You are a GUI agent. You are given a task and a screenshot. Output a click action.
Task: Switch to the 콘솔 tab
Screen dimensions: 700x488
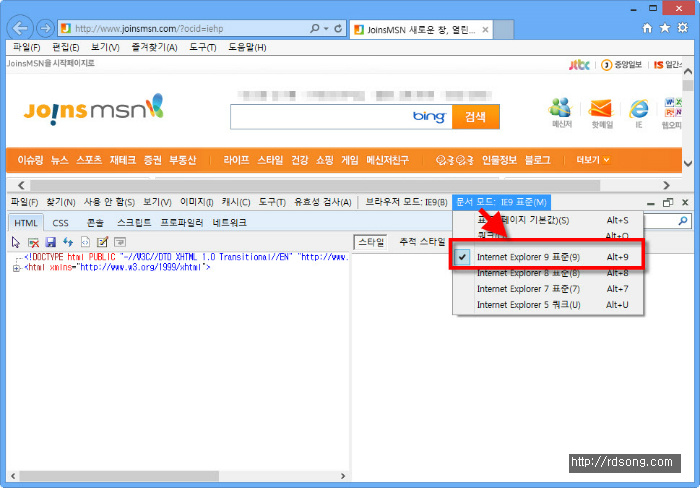point(95,223)
